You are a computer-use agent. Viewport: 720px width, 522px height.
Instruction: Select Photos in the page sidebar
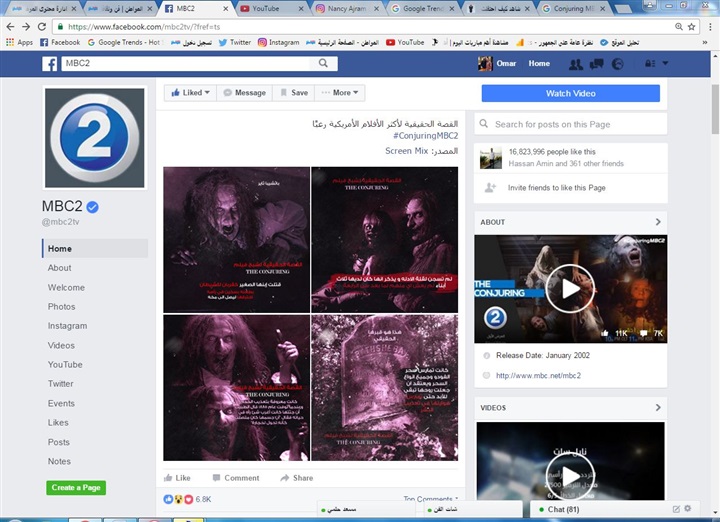61,307
